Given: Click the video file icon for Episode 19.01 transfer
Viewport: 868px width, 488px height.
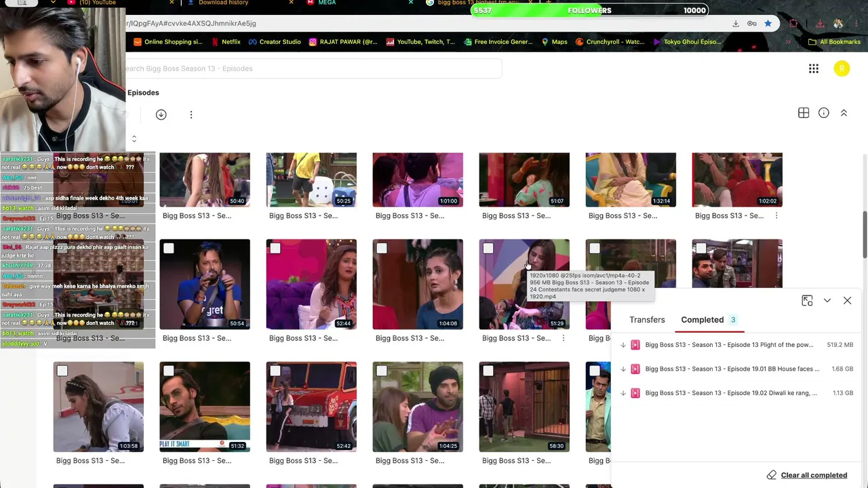Looking at the screenshot, I should click(x=635, y=369).
